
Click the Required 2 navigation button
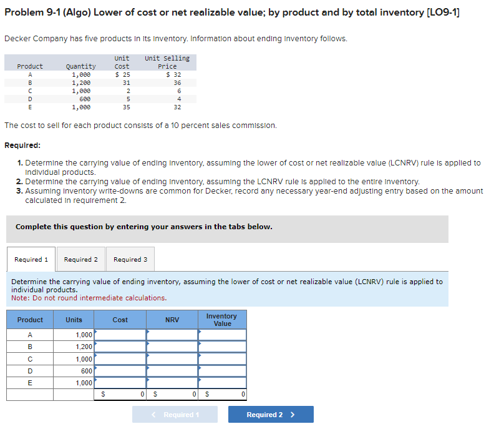tap(270, 414)
